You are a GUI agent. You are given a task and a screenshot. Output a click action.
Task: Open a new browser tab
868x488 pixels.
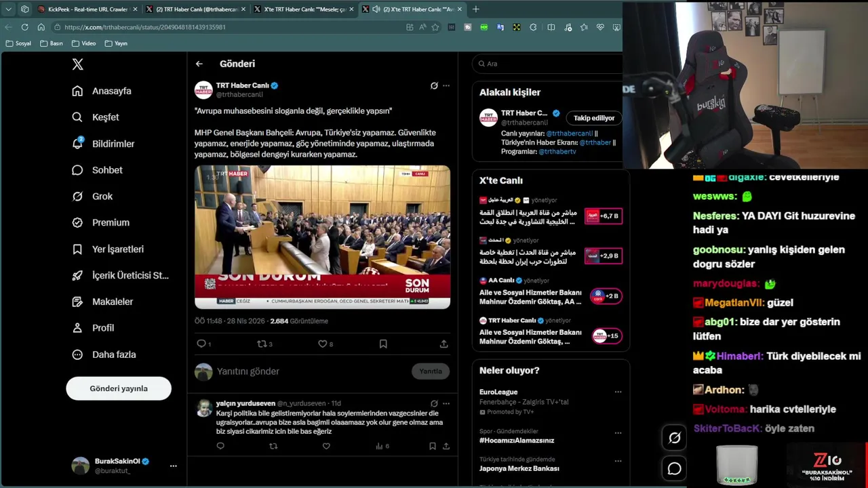[476, 9]
